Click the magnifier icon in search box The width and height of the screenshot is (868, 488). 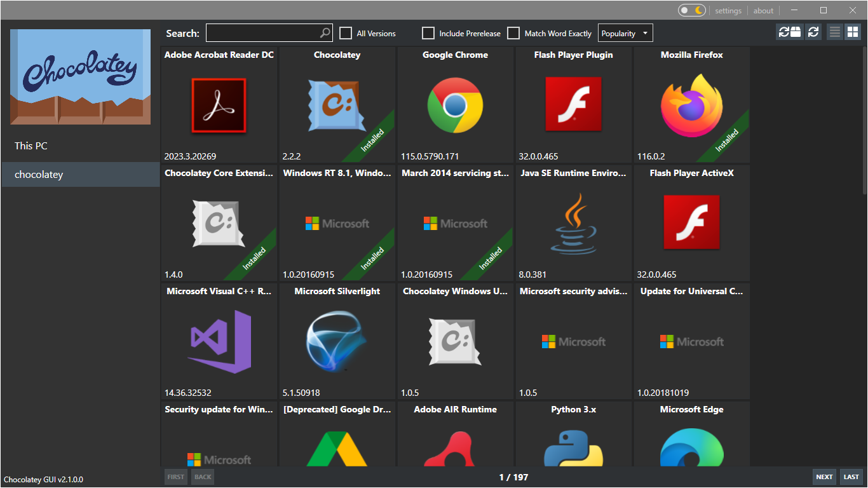[325, 33]
